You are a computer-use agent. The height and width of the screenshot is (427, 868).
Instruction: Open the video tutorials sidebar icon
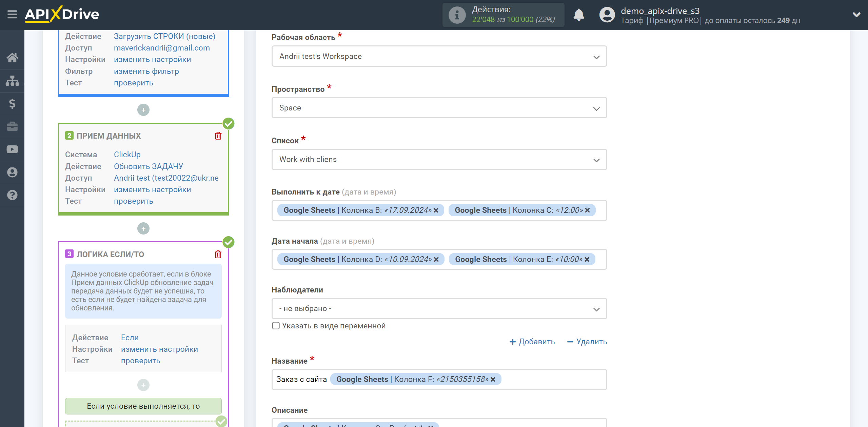coord(12,149)
